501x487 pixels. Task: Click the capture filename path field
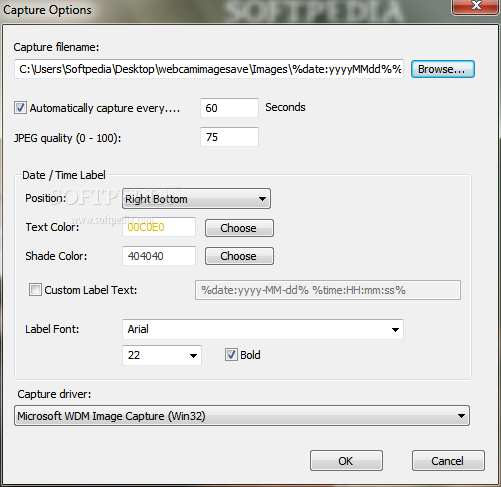click(x=209, y=69)
